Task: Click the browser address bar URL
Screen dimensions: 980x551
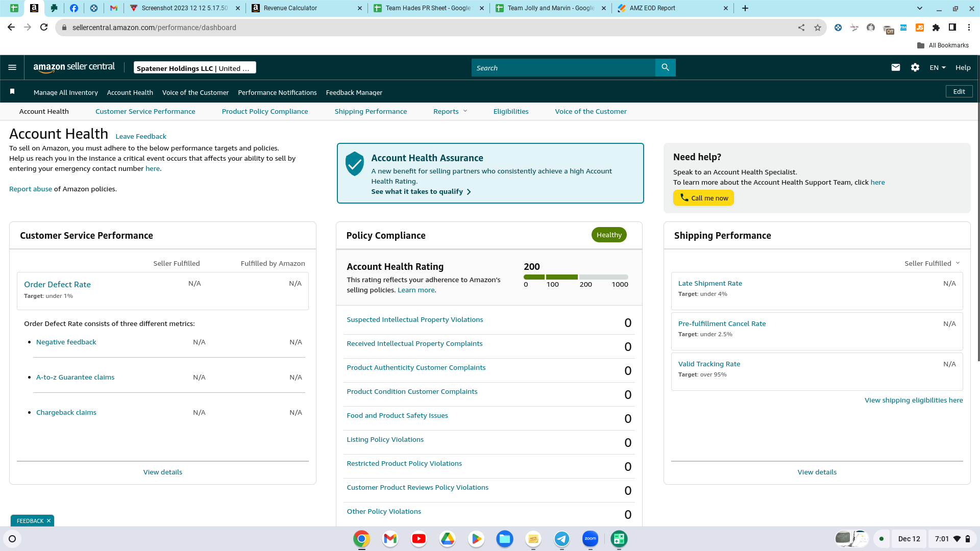Action: 154,28
